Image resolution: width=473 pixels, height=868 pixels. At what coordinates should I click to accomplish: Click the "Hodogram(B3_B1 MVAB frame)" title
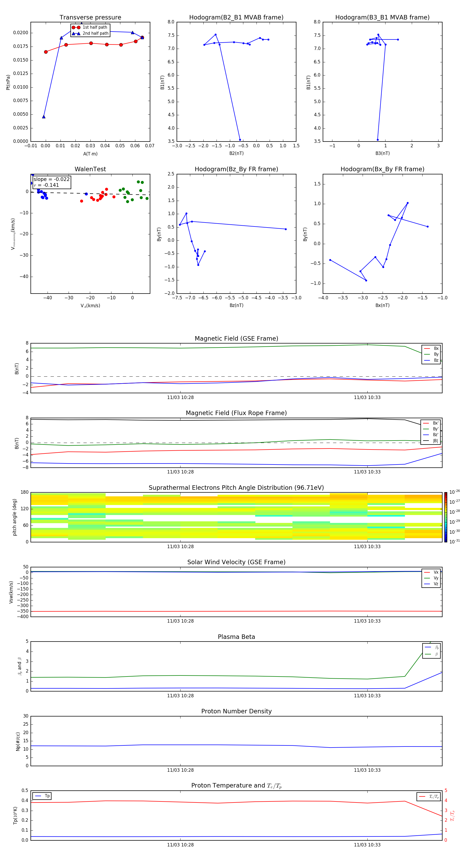(382, 18)
